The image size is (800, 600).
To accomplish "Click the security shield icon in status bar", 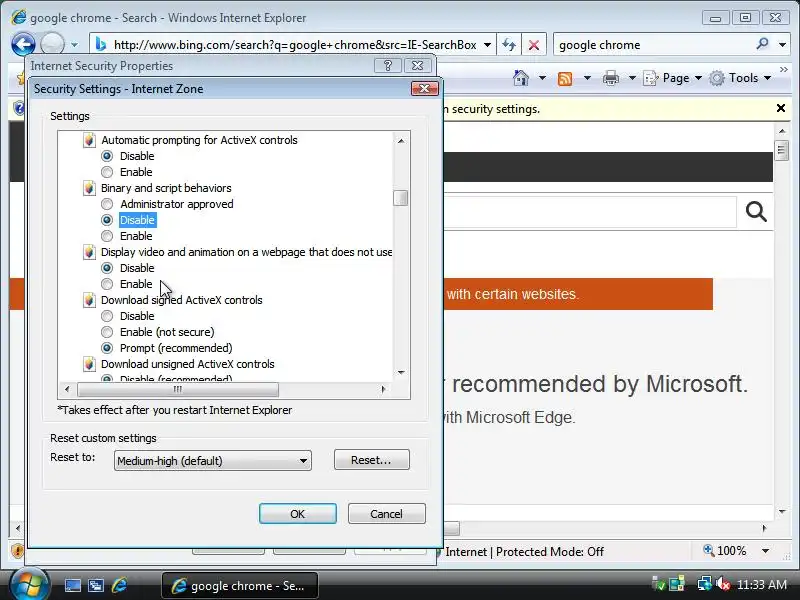I will tap(17, 551).
